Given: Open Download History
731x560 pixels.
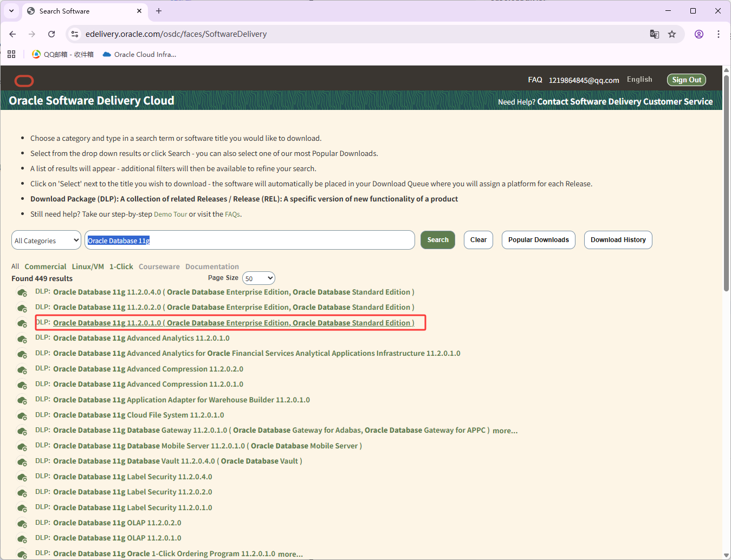Looking at the screenshot, I should [618, 240].
